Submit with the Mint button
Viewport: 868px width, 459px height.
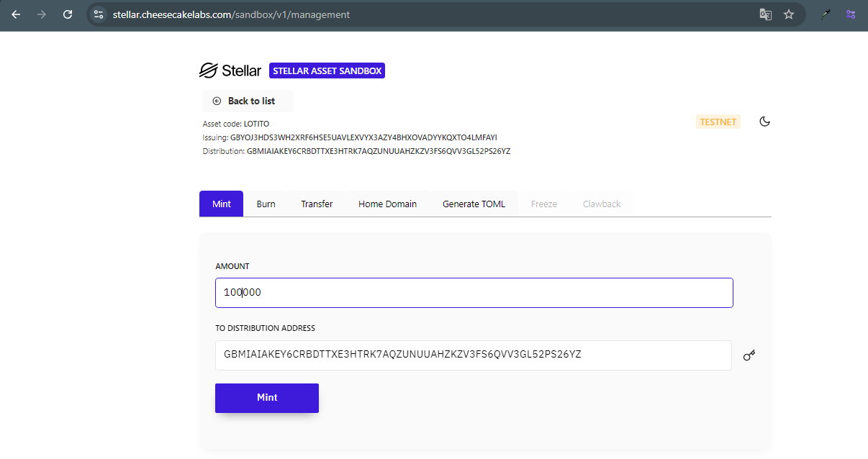click(x=267, y=398)
